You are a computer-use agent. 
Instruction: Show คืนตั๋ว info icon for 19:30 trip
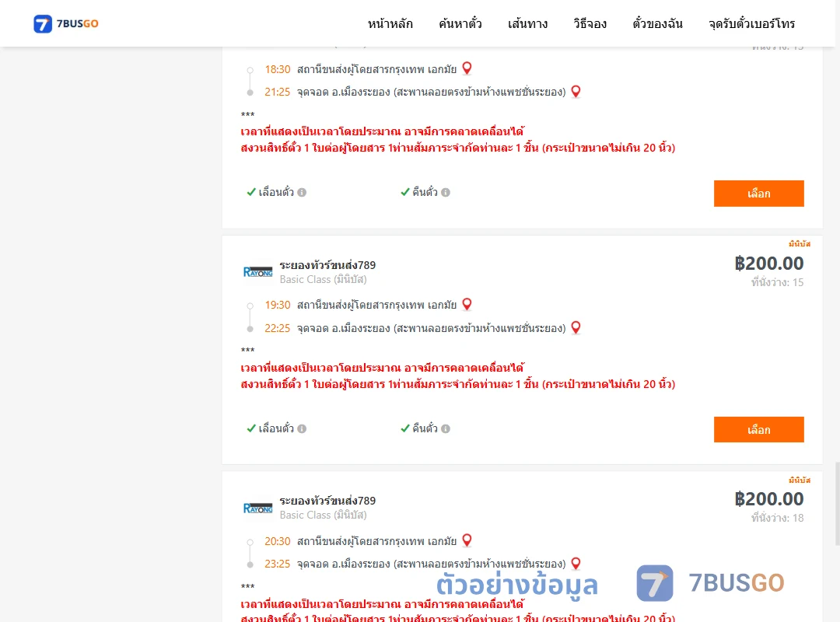[446, 428]
